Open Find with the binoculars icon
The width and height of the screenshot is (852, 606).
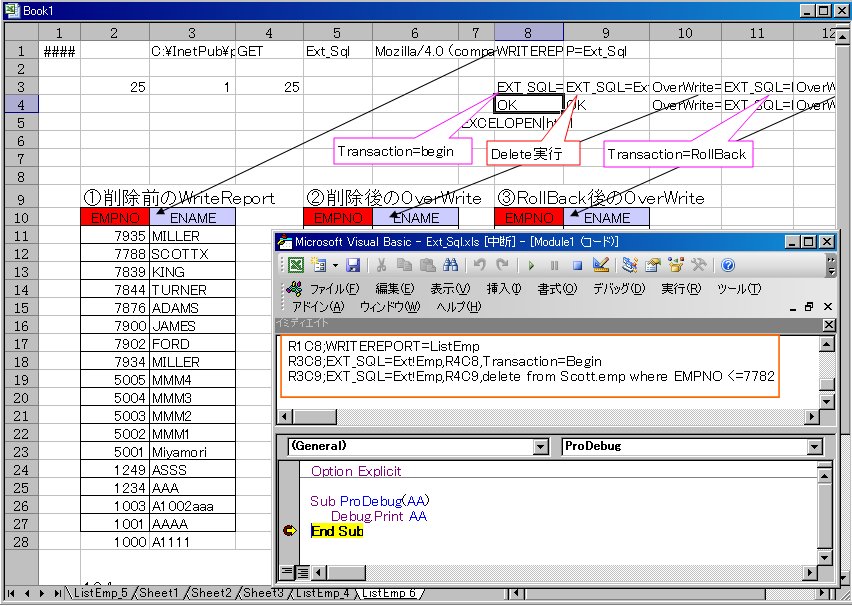pyautogui.click(x=450, y=265)
